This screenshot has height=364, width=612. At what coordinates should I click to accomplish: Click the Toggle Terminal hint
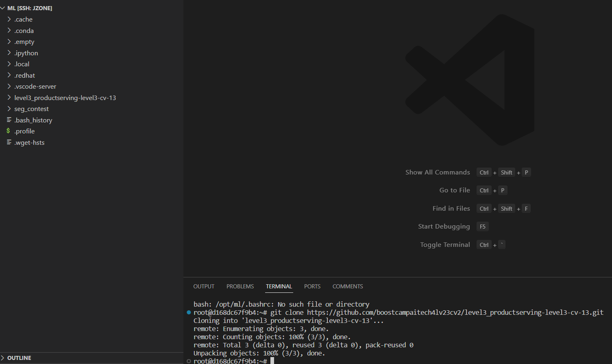click(445, 244)
